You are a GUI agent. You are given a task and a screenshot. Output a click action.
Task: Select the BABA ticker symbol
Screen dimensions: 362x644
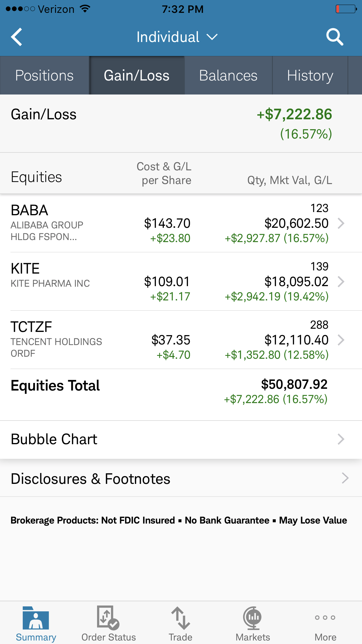[x=29, y=210]
